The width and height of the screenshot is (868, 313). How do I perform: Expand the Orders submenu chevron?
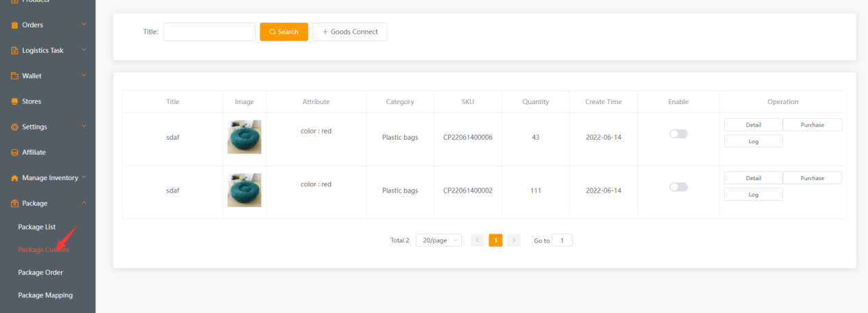84,25
